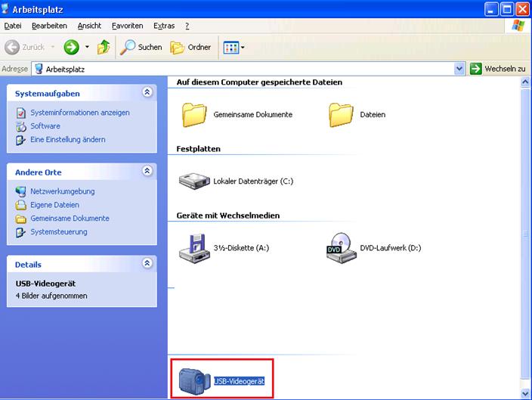Open the Suchen search tool
Image resolution: width=532 pixels, height=400 pixels.
pos(141,47)
